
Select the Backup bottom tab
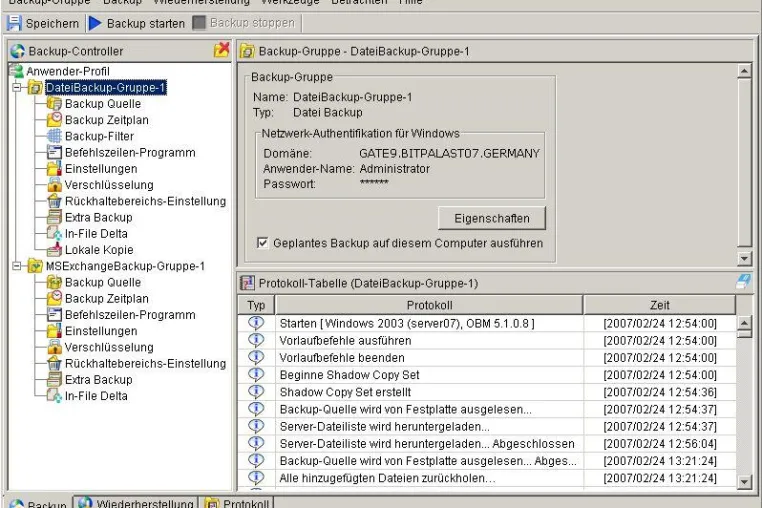click(x=38, y=503)
